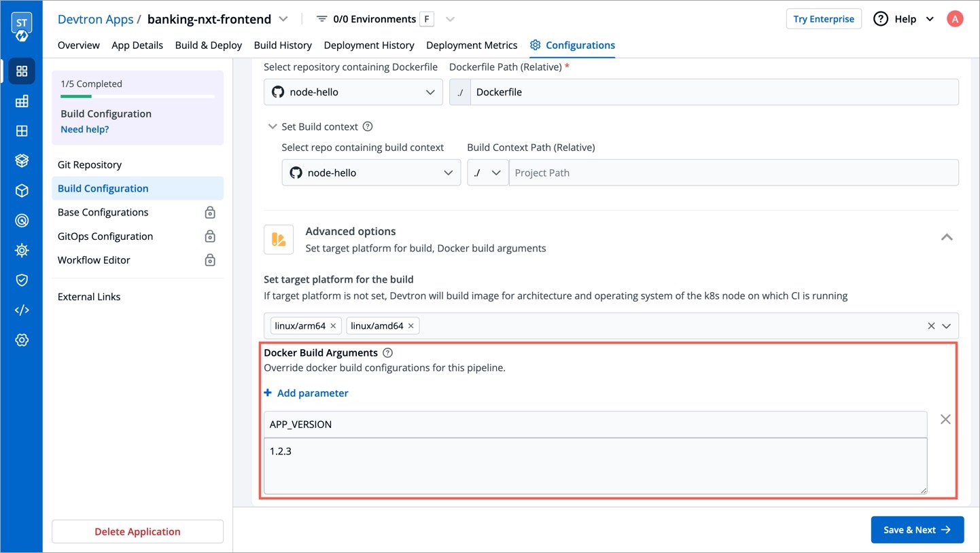Open the stacked cubes icon in sidebar

(22, 160)
